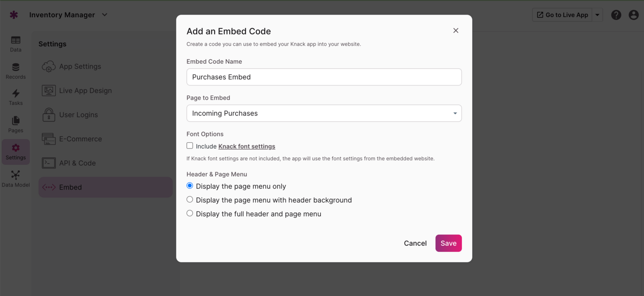Click the Knack asterisk logo
Screen dimensions: 644x296
tap(14, 15)
